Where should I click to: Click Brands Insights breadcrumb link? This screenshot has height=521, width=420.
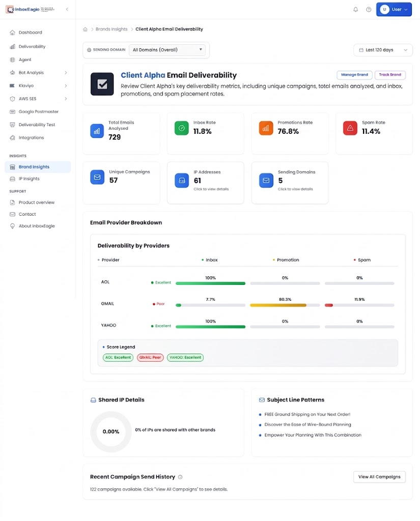coord(111,29)
